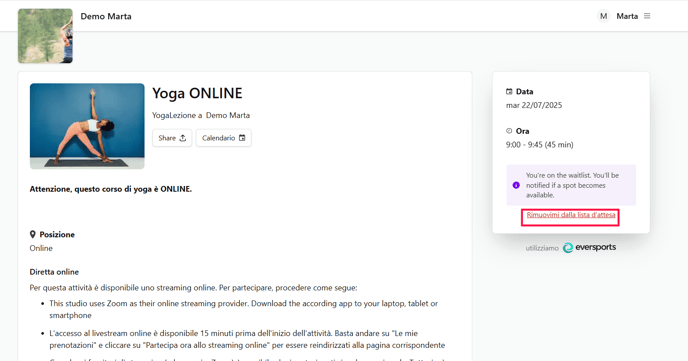Click the Yoga ONLINE heading
Image resolution: width=688 pixels, height=361 pixels.
click(197, 93)
